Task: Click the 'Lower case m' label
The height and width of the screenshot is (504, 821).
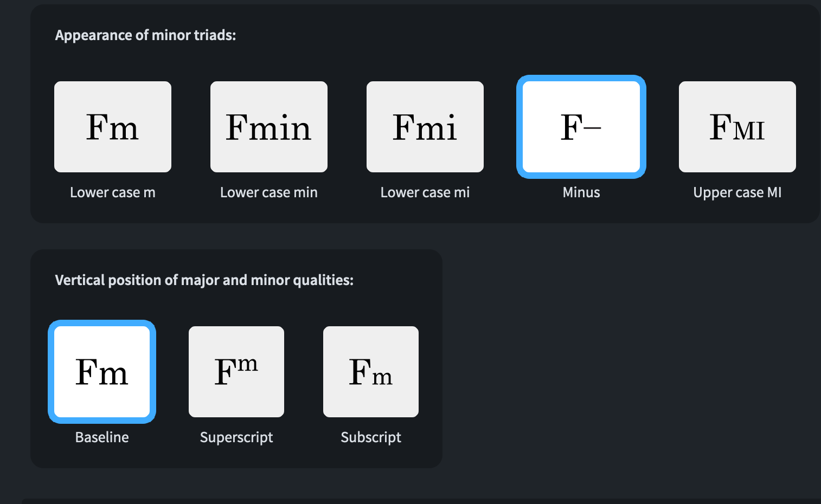Action: coord(113,192)
